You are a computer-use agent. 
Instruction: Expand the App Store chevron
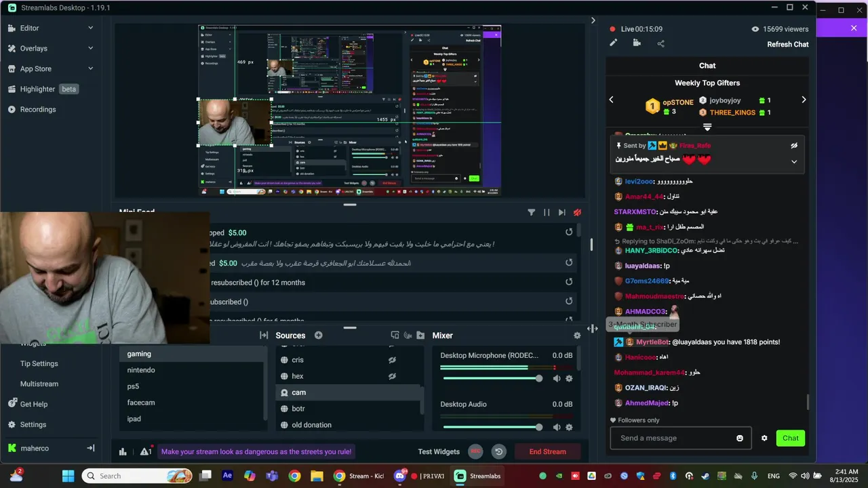click(x=91, y=68)
